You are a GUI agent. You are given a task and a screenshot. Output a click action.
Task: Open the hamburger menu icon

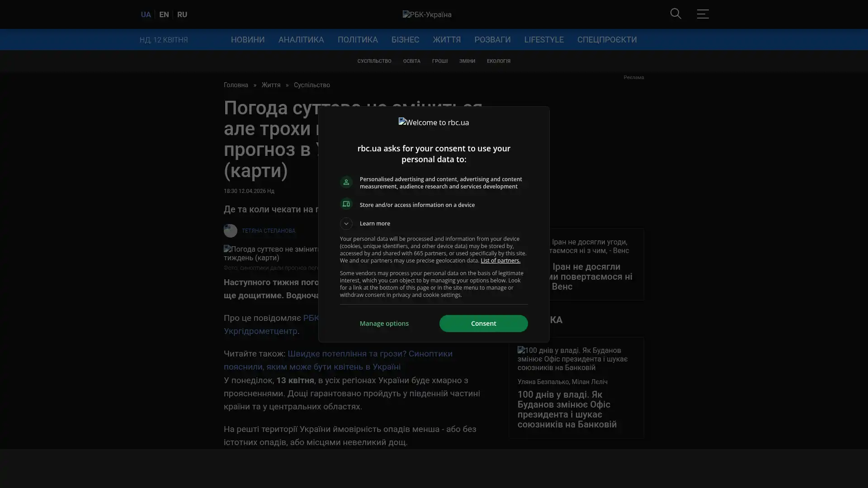pyautogui.click(x=703, y=14)
